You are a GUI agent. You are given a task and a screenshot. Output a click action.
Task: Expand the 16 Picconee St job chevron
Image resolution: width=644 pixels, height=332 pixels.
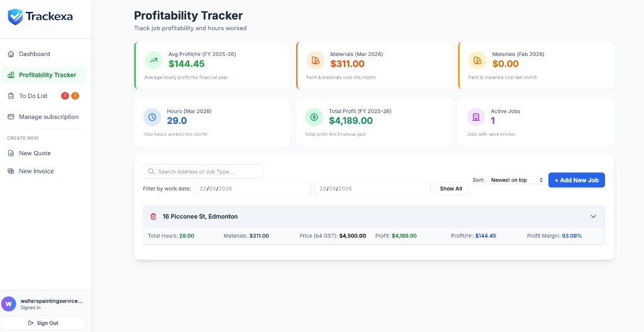(x=593, y=216)
